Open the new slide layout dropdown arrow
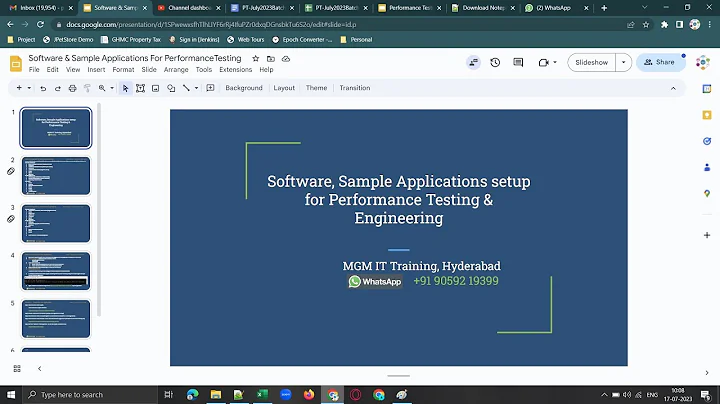The width and height of the screenshot is (720, 404). [29, 88]
